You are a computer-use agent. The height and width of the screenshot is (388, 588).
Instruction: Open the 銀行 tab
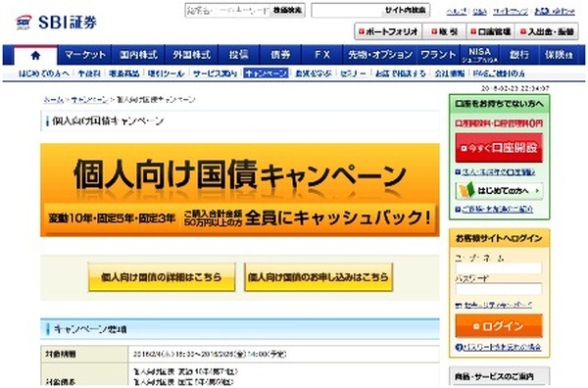pyautogui.click(x=519, y=55)
